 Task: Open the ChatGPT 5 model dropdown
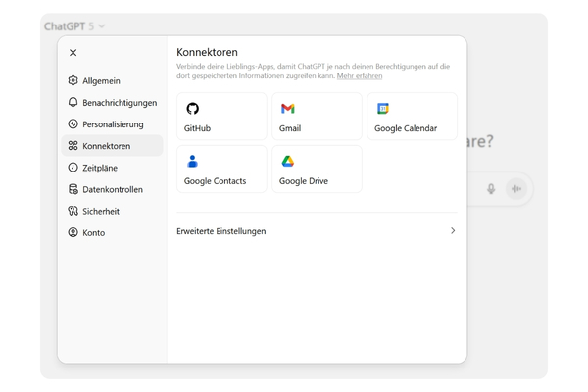(x=74, y=26)
